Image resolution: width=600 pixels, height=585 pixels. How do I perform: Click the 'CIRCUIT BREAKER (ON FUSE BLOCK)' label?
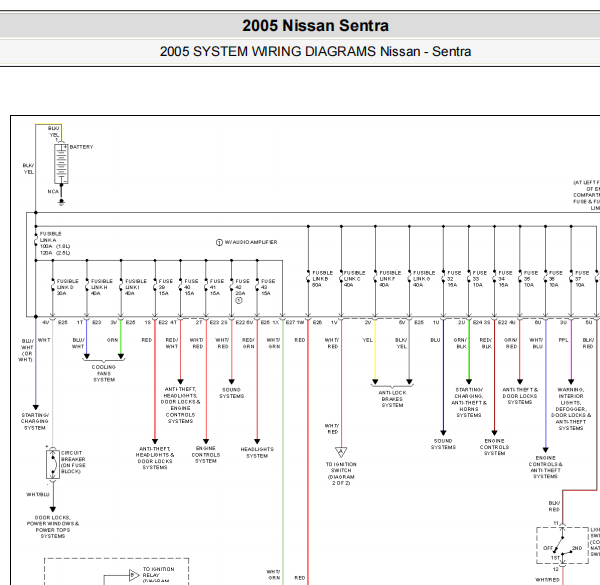pos(73,462)
